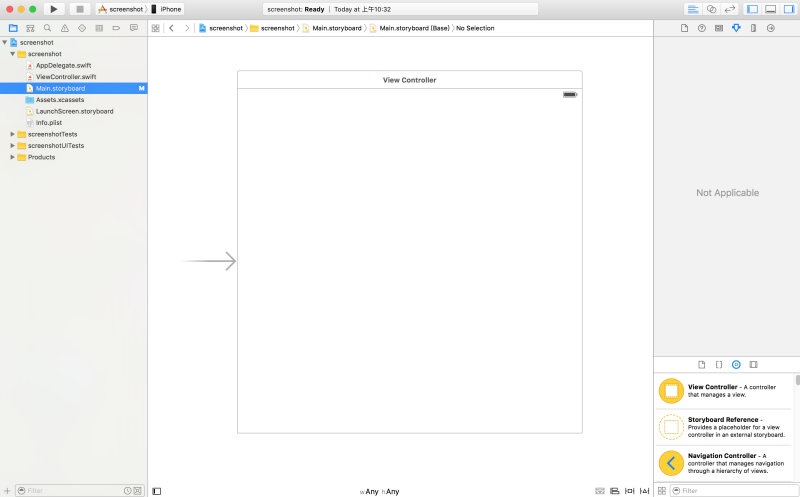Toggle the left Navigator panel

752,9
